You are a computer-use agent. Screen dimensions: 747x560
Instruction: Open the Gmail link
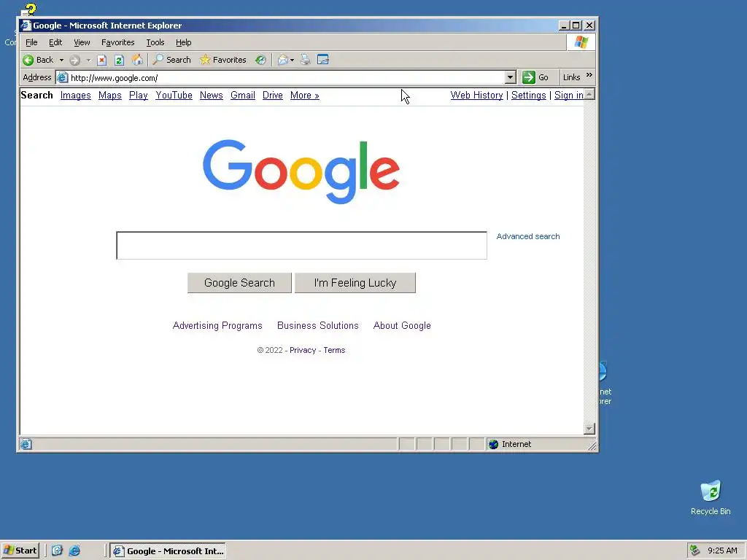point(243,96)
